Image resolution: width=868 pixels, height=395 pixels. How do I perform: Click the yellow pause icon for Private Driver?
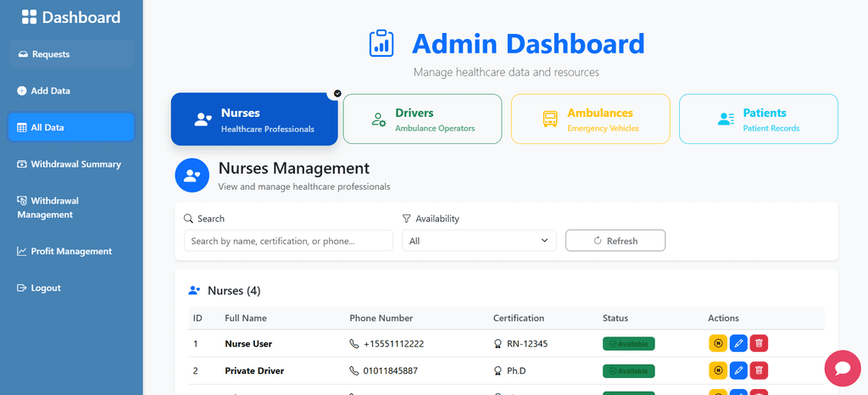click(718, 370)
